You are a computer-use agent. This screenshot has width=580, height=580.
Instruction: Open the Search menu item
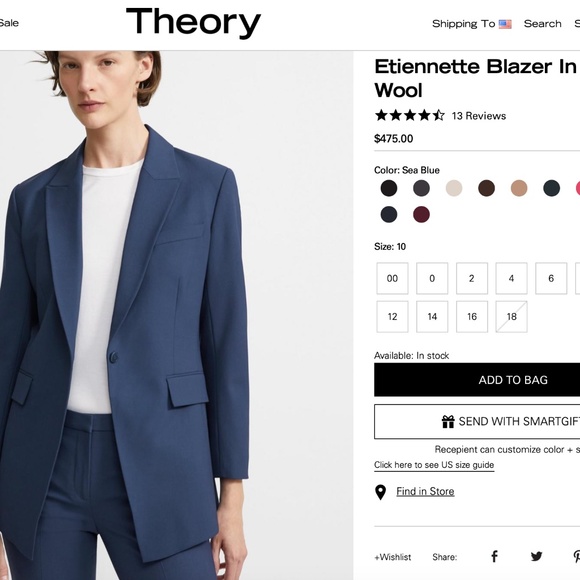click(x=542, y=24)
